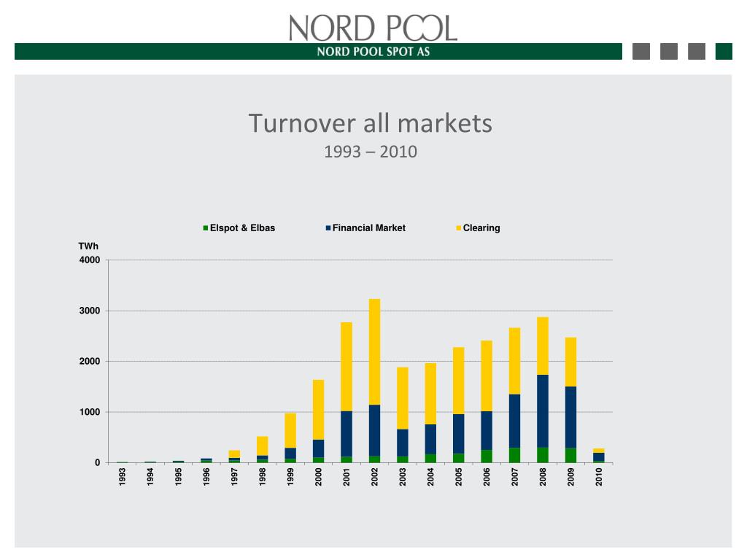Select the yellow Clearing segment of the 2004 bar
Image resolution: width=747 pixels, height=560 pixels.
click(x=430, y=394)
